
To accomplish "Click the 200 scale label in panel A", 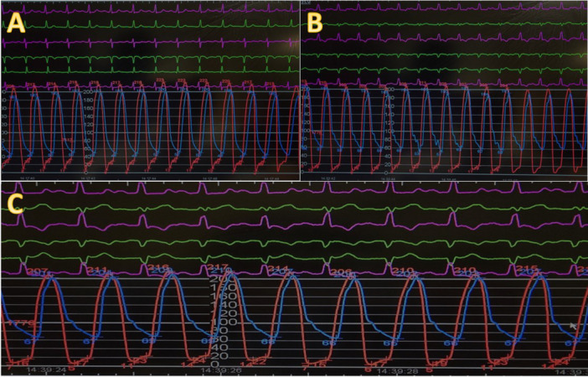I will [x=88, y=92].
